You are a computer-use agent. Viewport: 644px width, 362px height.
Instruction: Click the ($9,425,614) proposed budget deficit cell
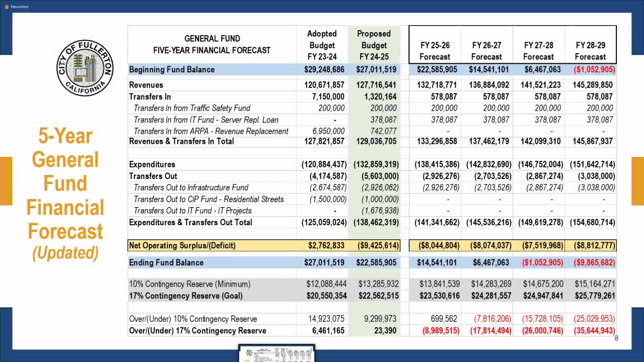coord(373,245)
